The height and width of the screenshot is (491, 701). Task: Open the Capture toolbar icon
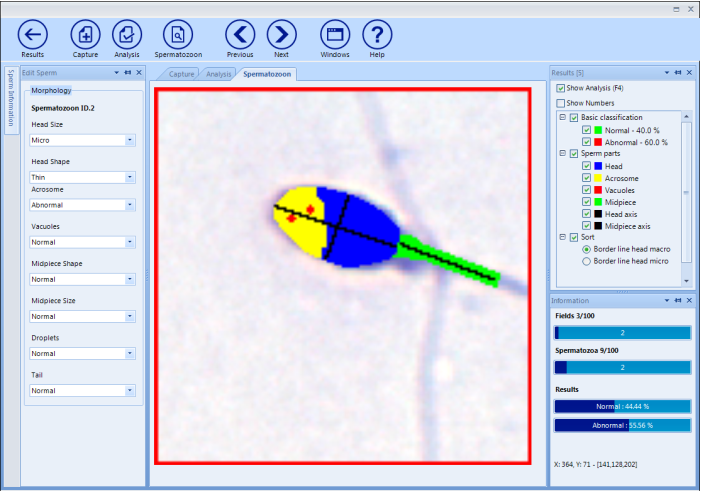pos(85,34)
